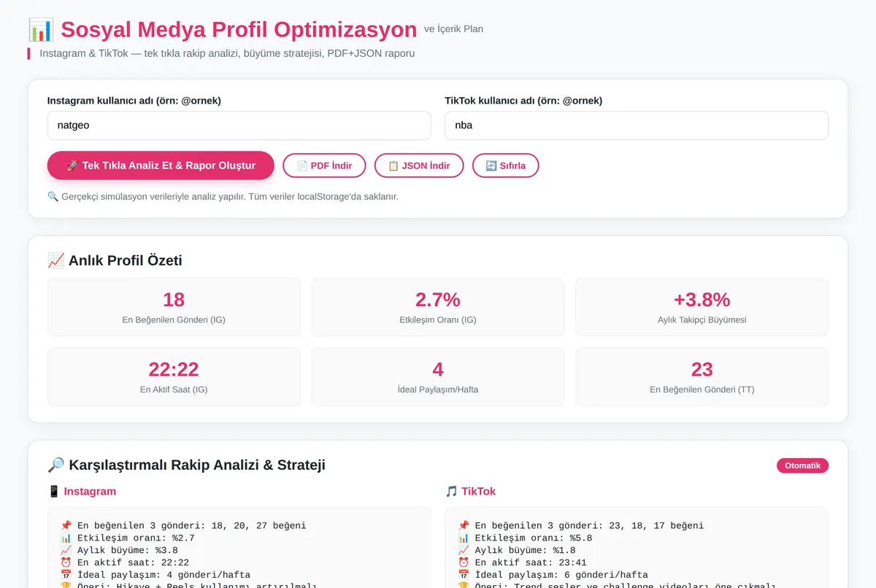Click the line 'İdeal paylaşım: 6 gönderi/hafta'
876x588 pixels.
click(554, 575)
